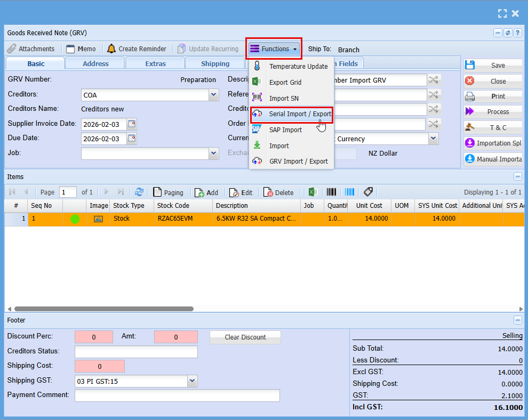Open the Supplier Invoice Date calendar picker
The image size is (528, 420).
tap(132, 124)
